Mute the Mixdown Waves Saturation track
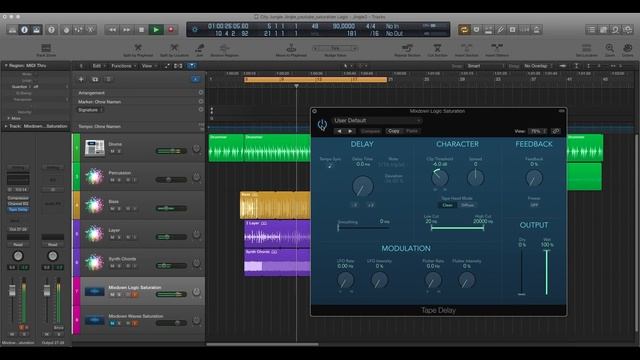Screen dimensions: 640x360 [x=112, y=323]
